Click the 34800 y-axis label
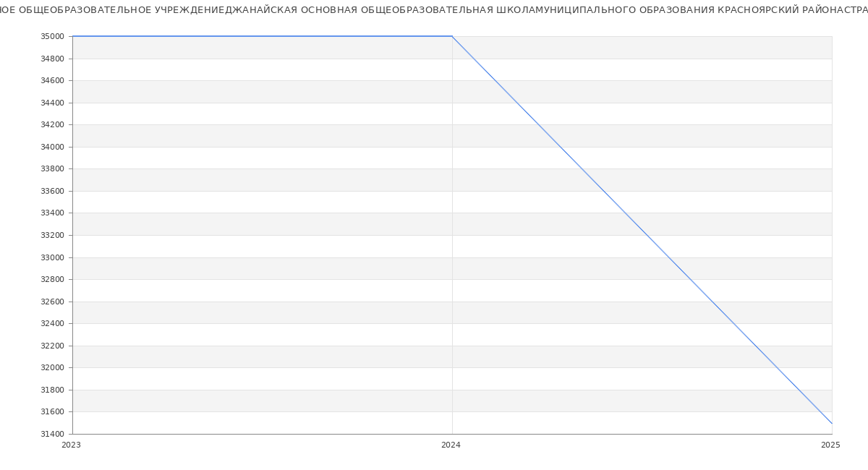The image size is (868, 470). coord(52,59)
